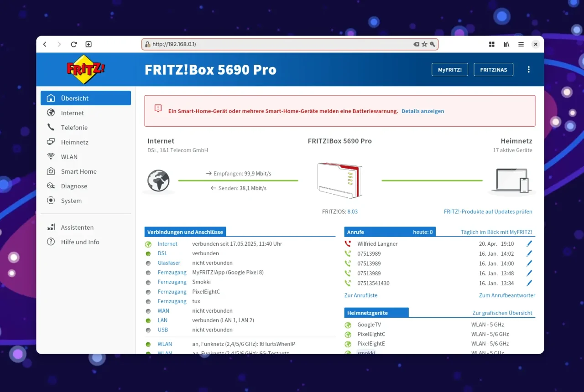The image size is (584, 392).
Task: Edit the Wilfried Langner call entry
Action: click(529, 244)
